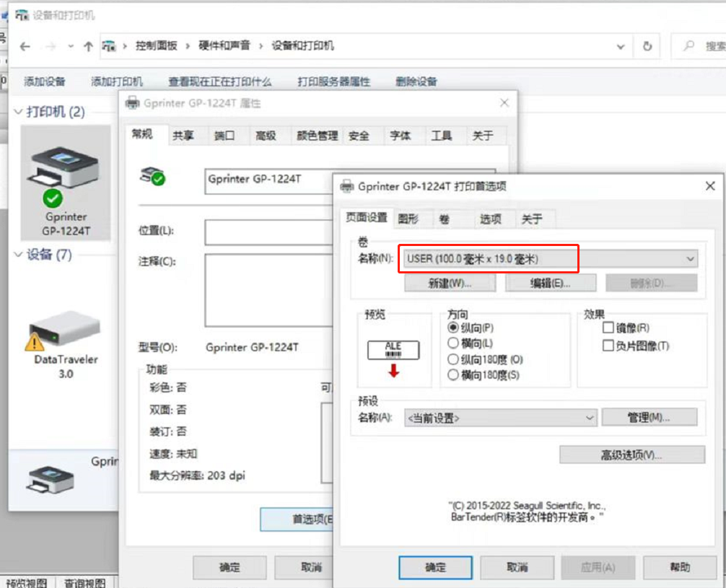Open the 页面设置 tab in printing preferences

click(x=367, y=217)
